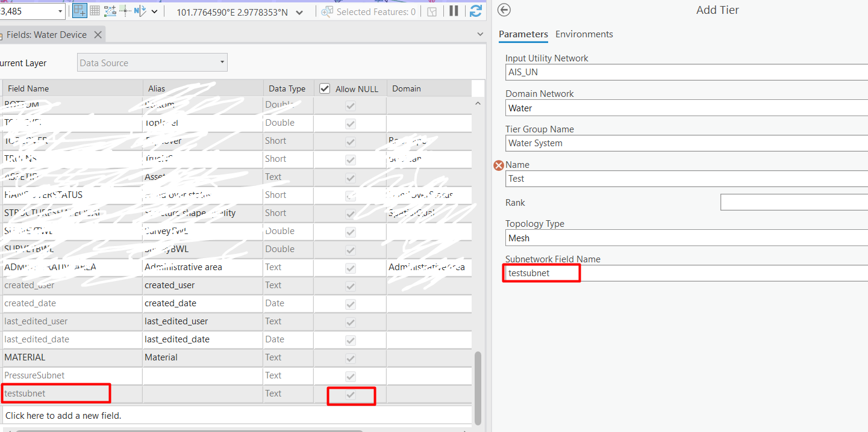This screenshot has width=868, height=432.
Task: Click the refresh/redraw map icon
Action: click(475, 11)
